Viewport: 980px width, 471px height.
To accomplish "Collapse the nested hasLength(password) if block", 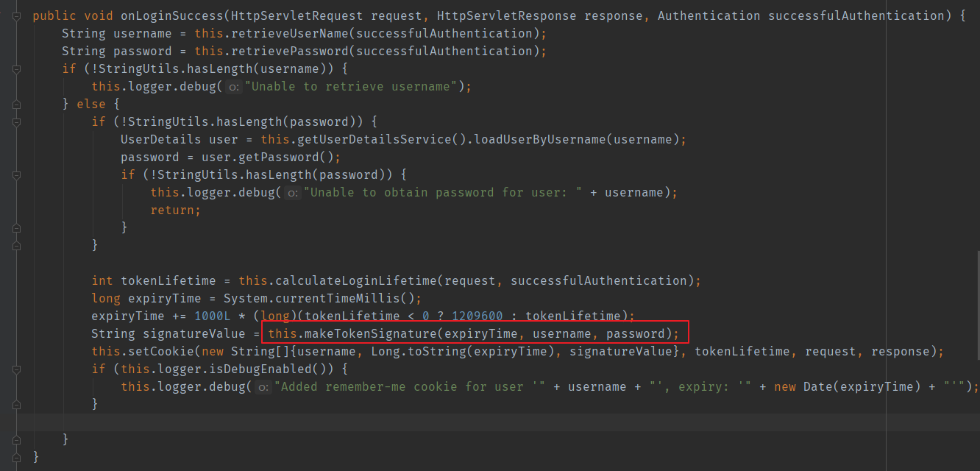I will (x=16, y=174).
